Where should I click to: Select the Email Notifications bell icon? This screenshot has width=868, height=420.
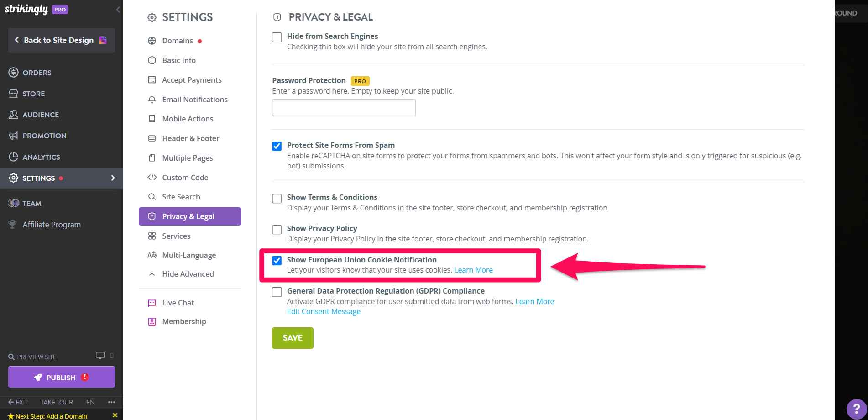click(152, 100)
